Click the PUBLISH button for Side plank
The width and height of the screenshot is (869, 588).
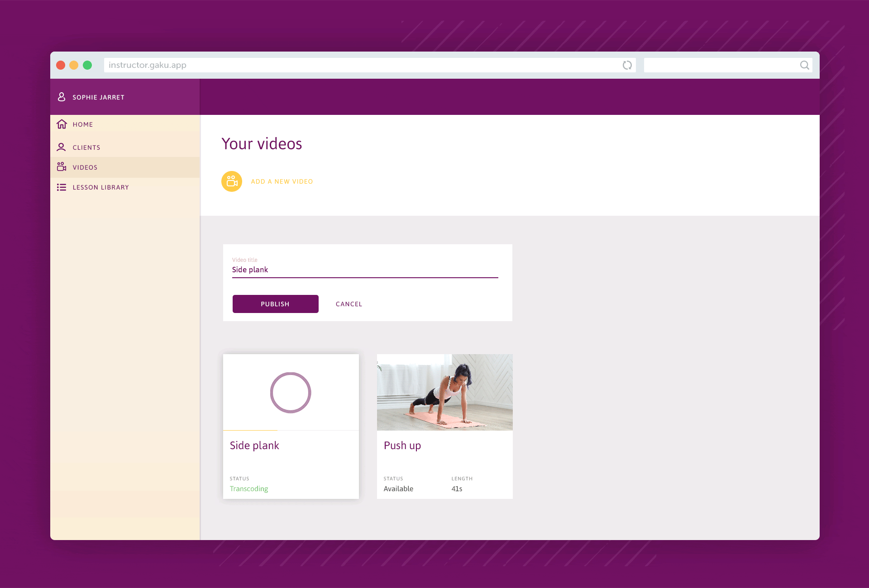275,304
